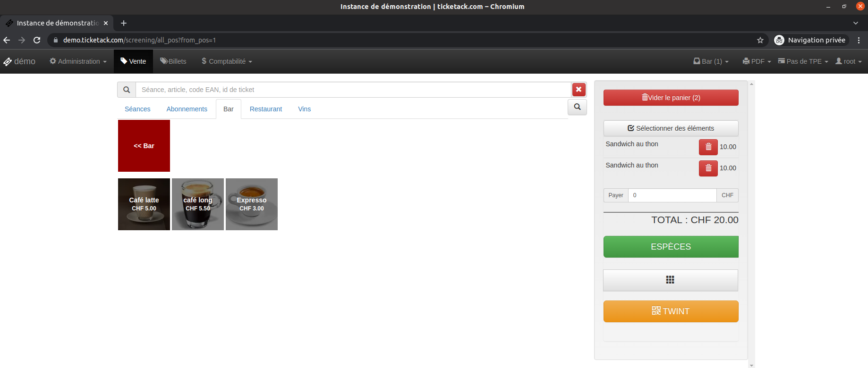Open the Comptabilité dropdown
868x368 pixels.
point(227,61)
